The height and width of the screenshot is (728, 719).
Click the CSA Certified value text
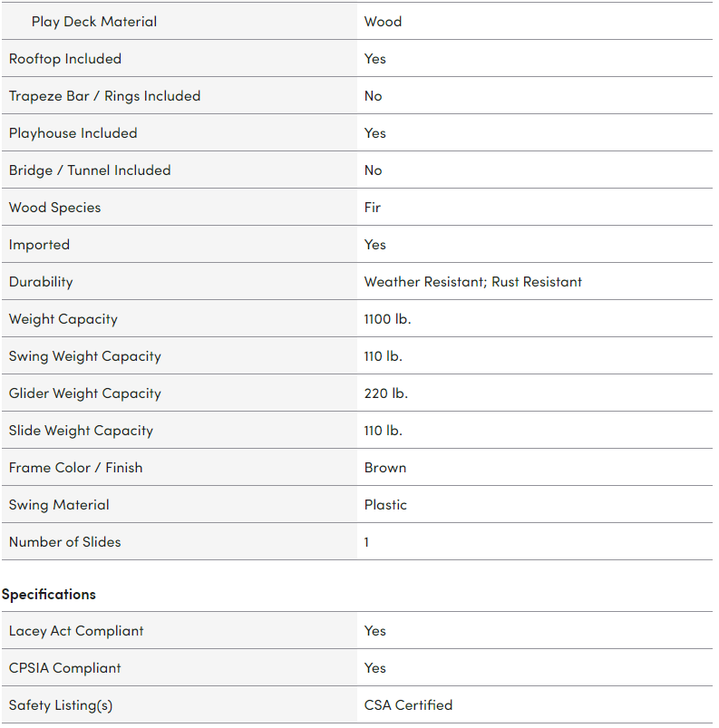point(408,705)
